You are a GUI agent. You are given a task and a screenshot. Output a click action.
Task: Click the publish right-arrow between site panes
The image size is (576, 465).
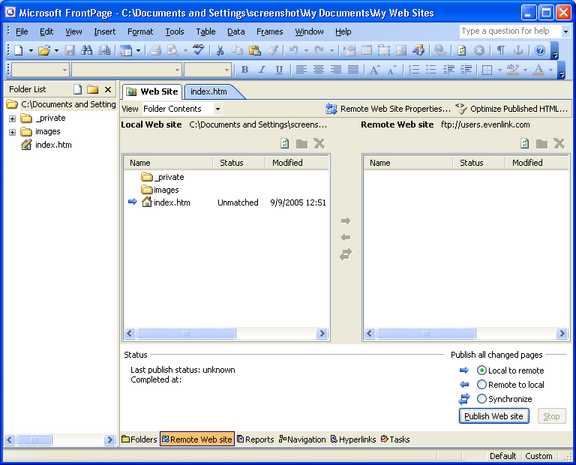pos(345,221)
